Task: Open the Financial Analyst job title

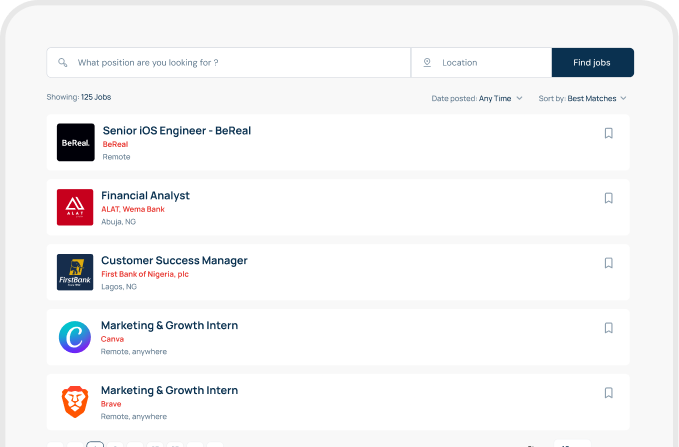Action: pyautogui.click(x=145, y=195)
